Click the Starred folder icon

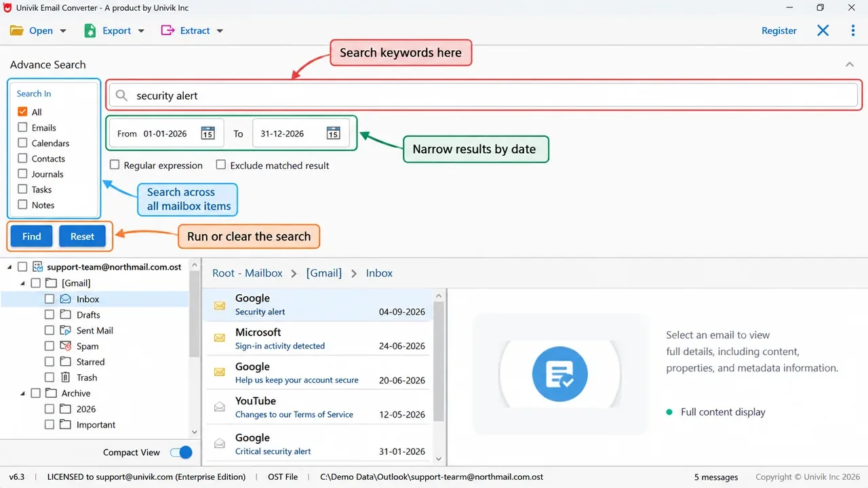(65, 362)
